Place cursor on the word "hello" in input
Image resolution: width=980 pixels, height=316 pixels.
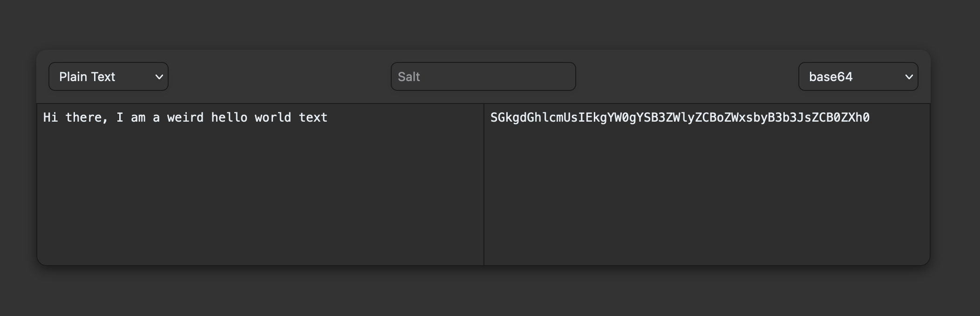click(x=229, y=117)
